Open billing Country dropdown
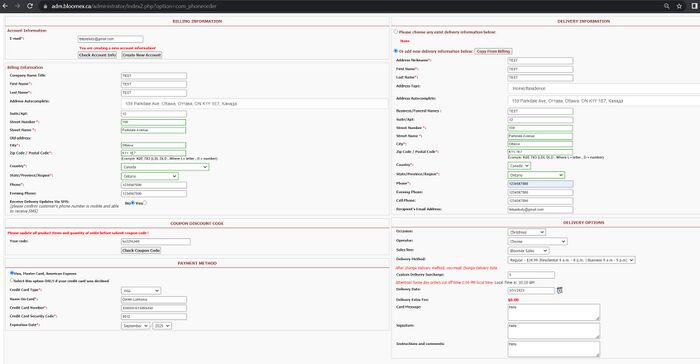Screen dimensions: 700x364 165,167
